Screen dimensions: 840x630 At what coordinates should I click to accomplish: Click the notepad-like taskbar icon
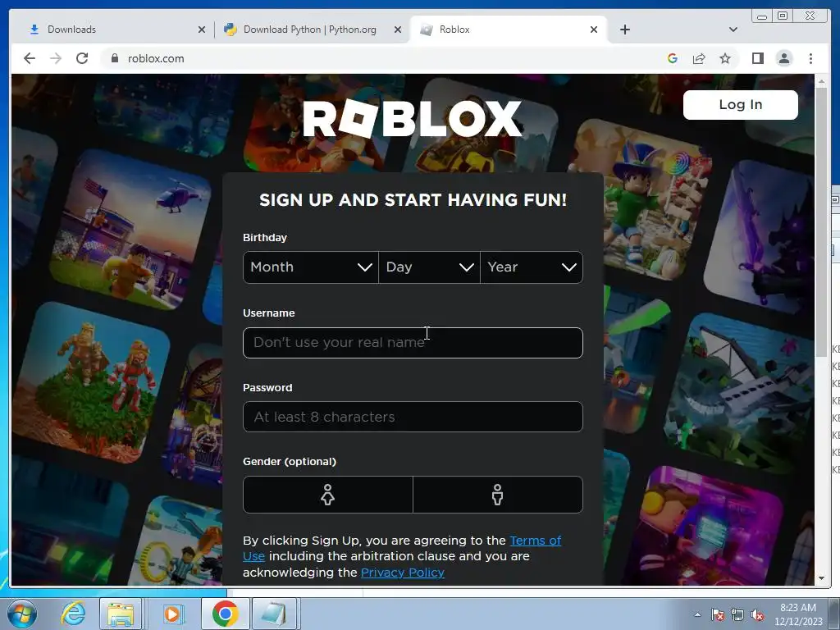(274, 614)
